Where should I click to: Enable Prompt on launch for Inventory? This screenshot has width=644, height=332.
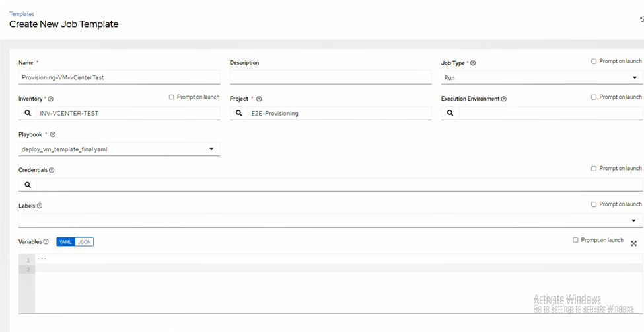(172, 97)
